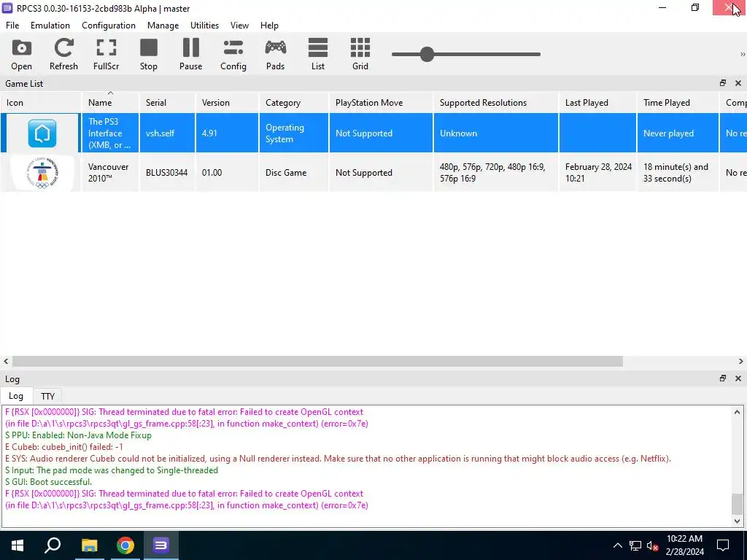The image size is (747, 560).
Task: Open File Explorer from the taskbar
Action: click(x=89, y=545)
